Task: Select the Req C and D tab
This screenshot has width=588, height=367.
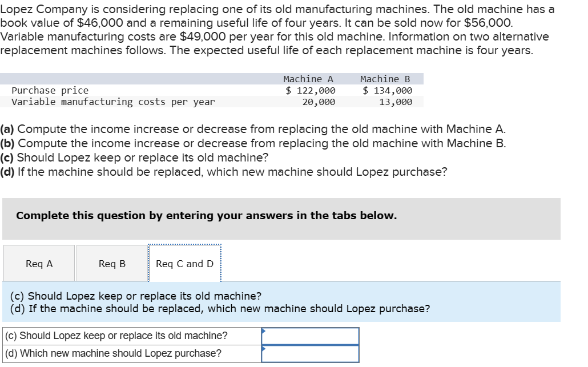Action: click(x=184, y=263)
